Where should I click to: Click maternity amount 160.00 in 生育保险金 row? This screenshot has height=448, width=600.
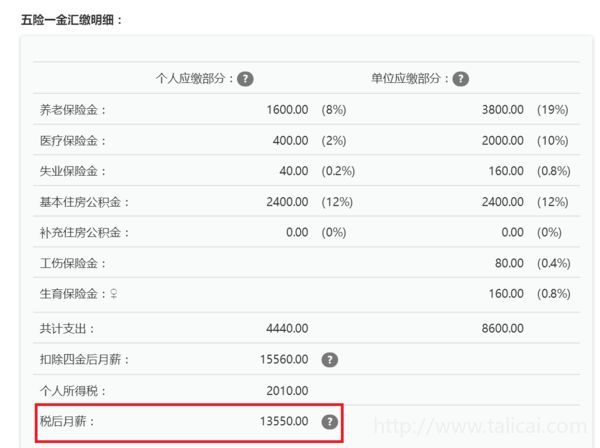click(506, 293)
